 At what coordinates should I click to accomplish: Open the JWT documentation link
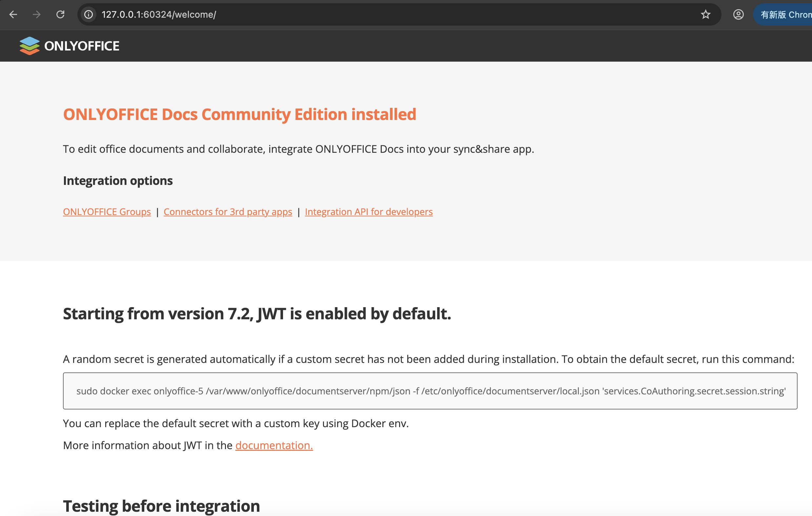pyautogui.click(x=274, y=445)
